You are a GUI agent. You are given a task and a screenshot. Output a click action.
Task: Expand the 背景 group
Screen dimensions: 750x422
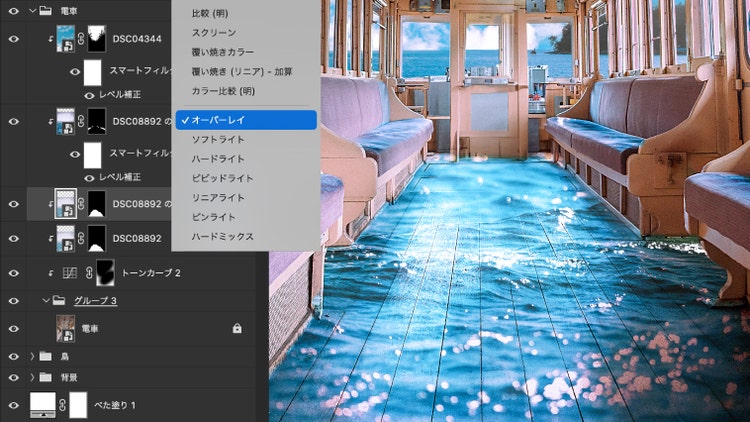32,378
